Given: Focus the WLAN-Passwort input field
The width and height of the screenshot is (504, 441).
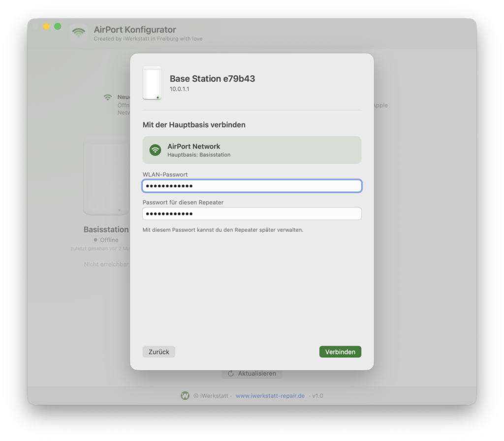Looking at the screenshot, I should (x=252, y=186).
